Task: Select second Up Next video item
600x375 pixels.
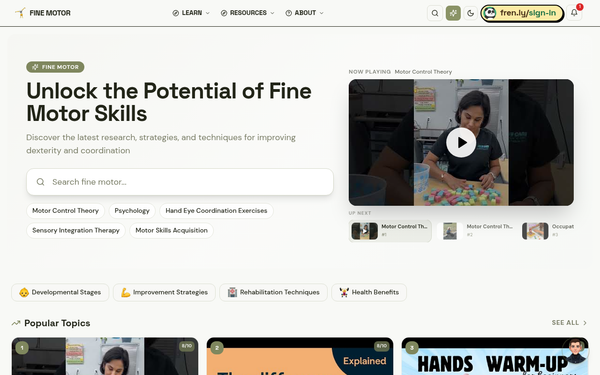Action: [476, 231]
